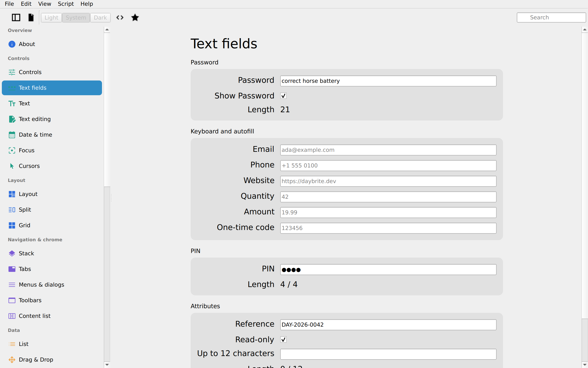
Task: Open the Content list entry
Action: pos(52,316)
